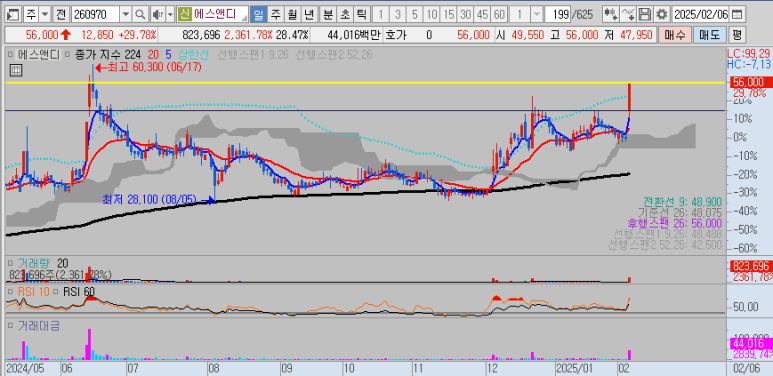Screen dimensions: 773x376
Task: Add line indicator icon
Action: tap(628, 14)
